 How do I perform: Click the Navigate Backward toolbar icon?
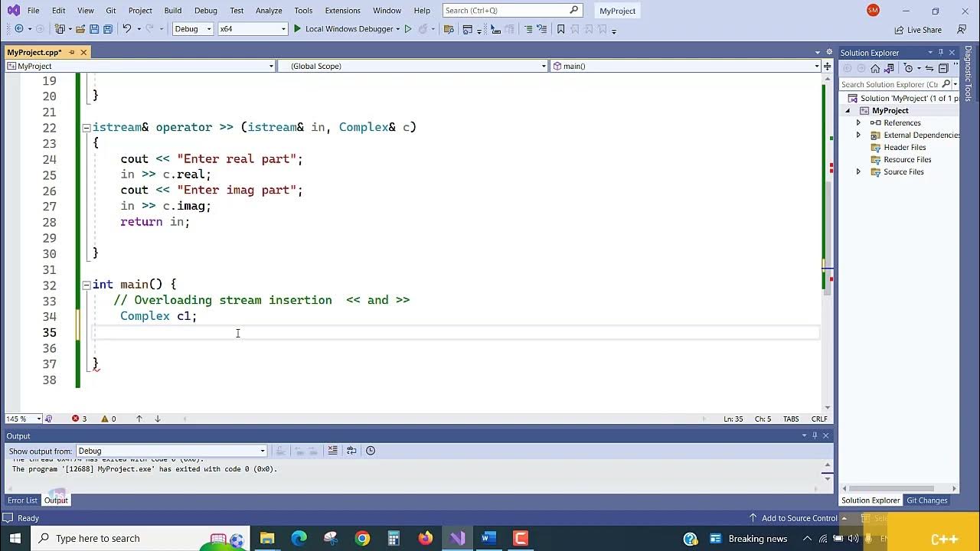coord(18,29)
